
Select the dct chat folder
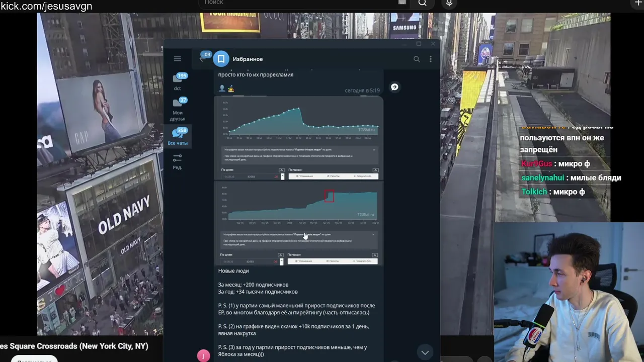tap(178, 82)
